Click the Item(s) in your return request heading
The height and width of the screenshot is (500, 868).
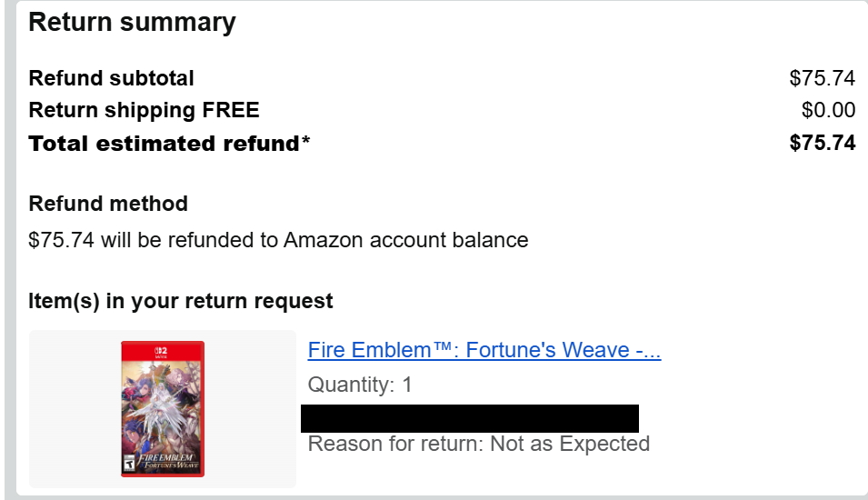click(181, 301)
